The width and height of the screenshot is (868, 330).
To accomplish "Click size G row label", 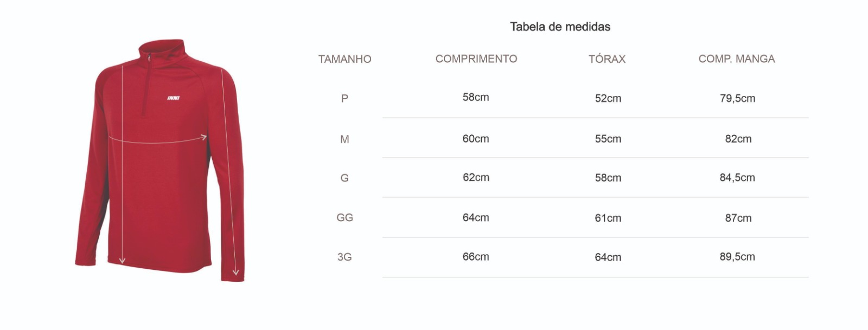I will 344,178.
